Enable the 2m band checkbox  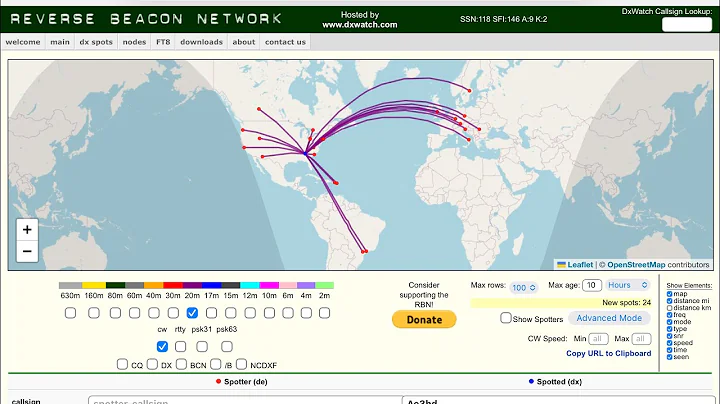coord(325,313)
